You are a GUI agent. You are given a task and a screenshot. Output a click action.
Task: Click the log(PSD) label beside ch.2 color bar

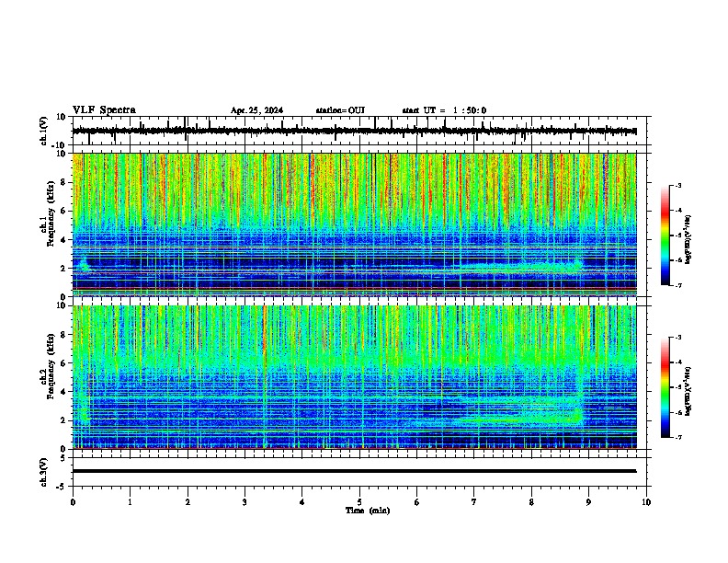tap(688, 391)
